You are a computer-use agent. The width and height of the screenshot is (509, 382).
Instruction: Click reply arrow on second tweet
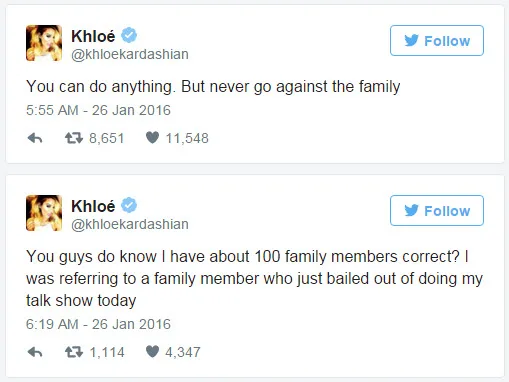[35, 352]
